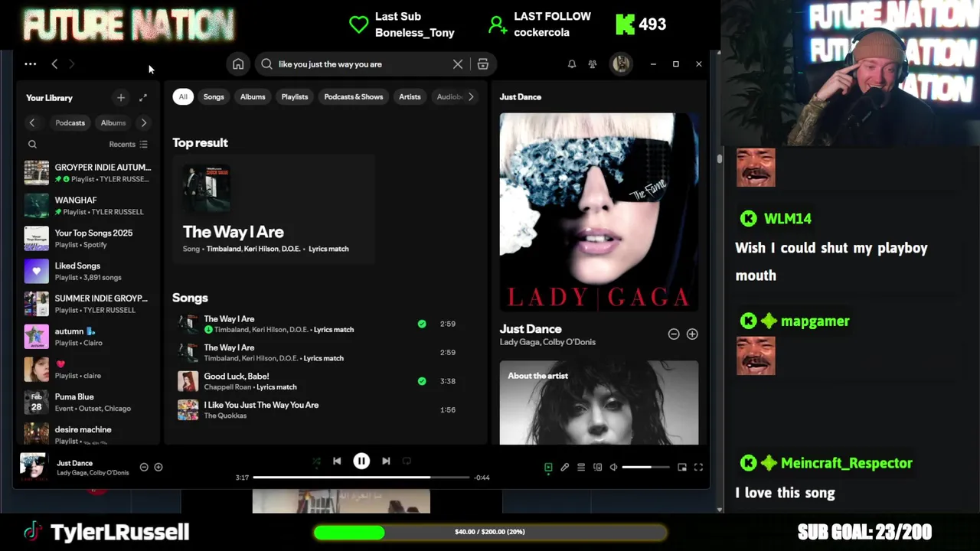980x551 pixels.
Task: Open the Browse icon in search bar
Action: click(x=483, y=64)
